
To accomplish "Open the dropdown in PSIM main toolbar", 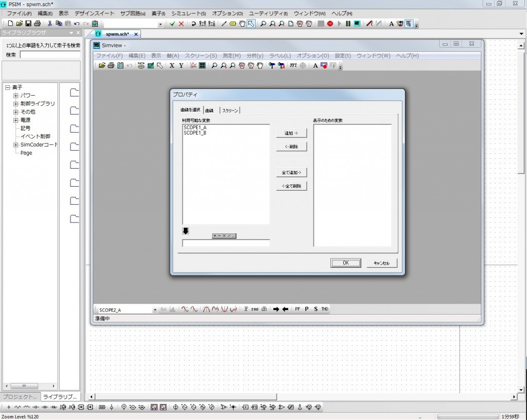I will pyautogui.click(x=161, y=24).
